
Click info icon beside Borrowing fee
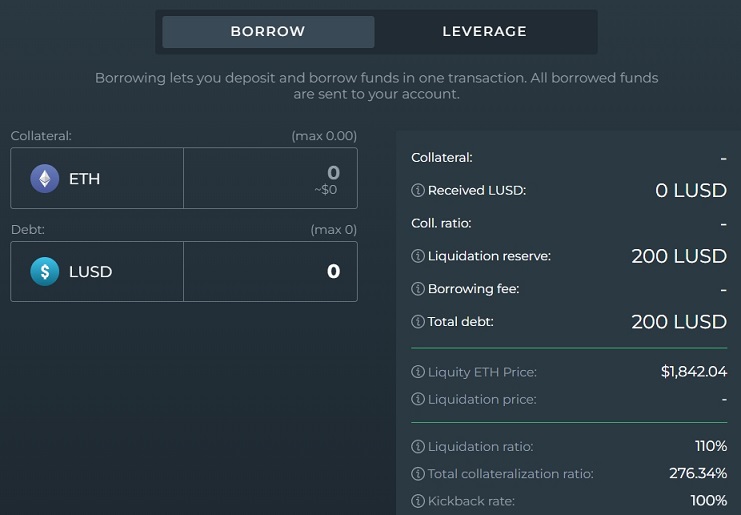(x=418, y=289)
